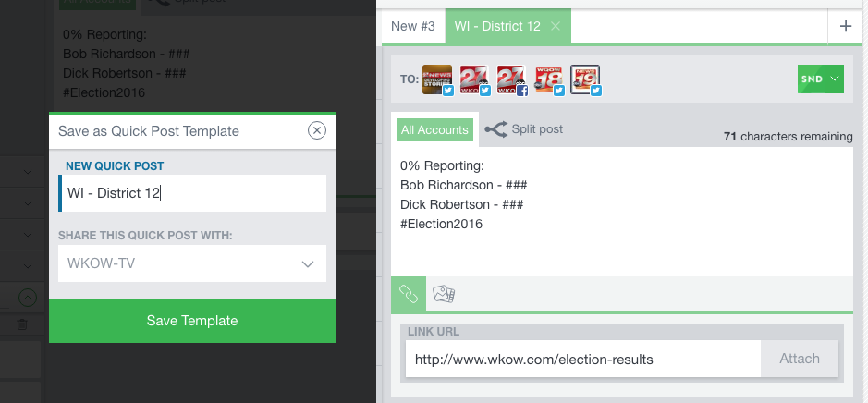Click '#Election2016' in the dimmed background post
Viewport: 868px width, 403px height.
(x=104, y=92)
